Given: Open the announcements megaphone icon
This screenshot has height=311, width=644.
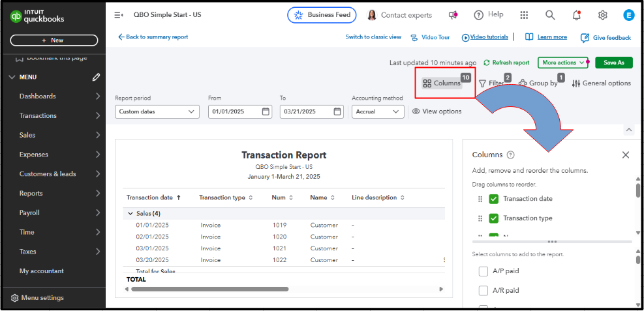Looking at the screenshot, I should (x=453, y=15).
